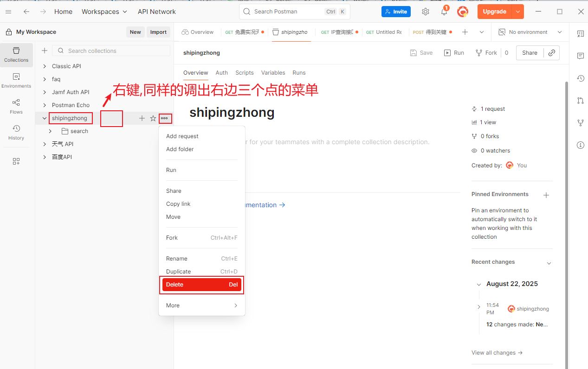588x369 pixels.
Task: Expand the More submenu
Action: [x=201, y=305]
